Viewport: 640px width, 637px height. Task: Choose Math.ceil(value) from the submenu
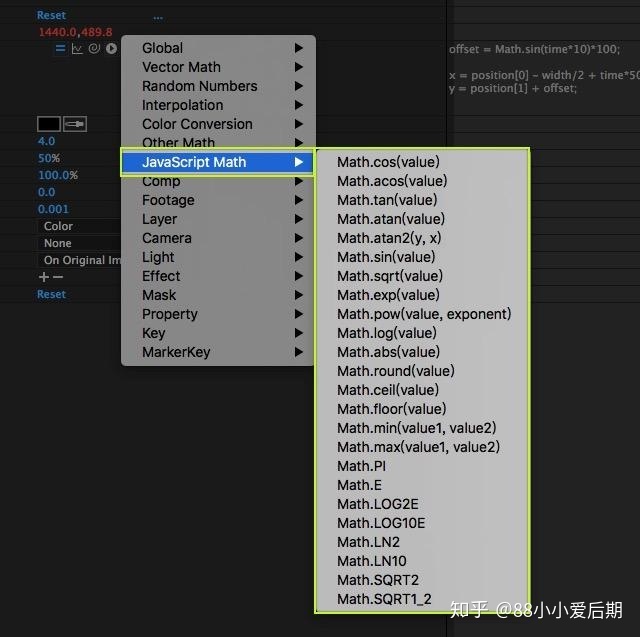click(x=422, y=390)
